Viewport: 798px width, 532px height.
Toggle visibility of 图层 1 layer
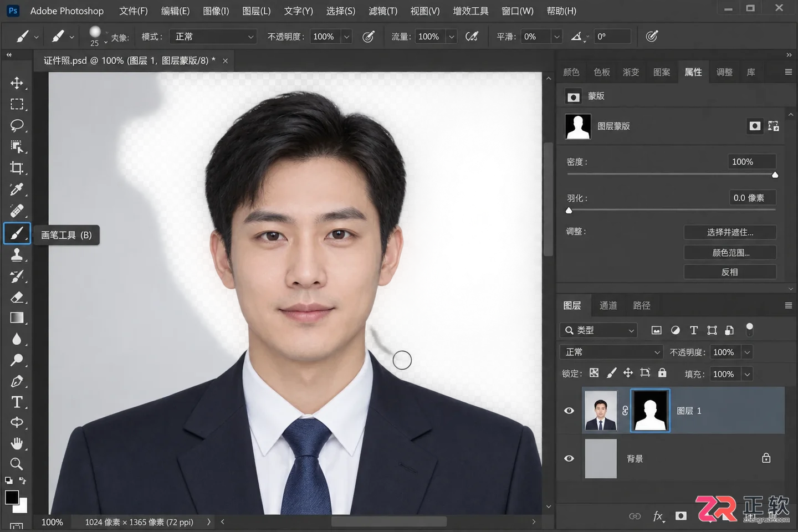click(x=569, y=411)
